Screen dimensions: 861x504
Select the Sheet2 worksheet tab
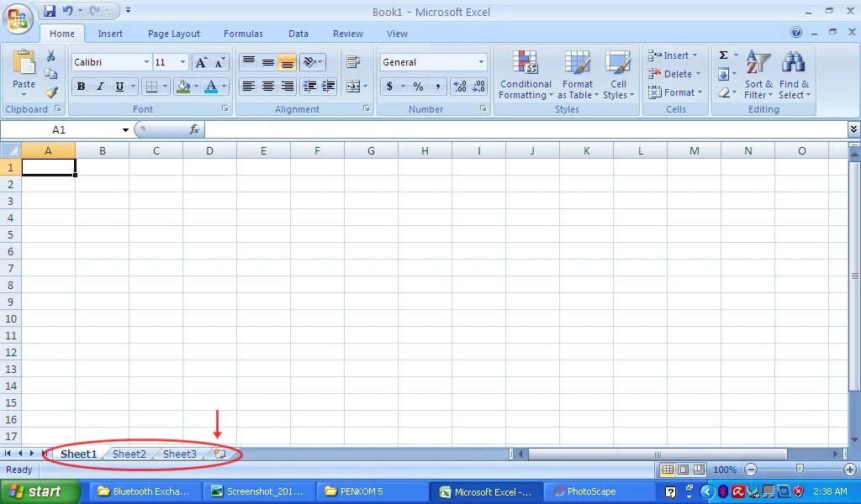click(x=129, y=454)
